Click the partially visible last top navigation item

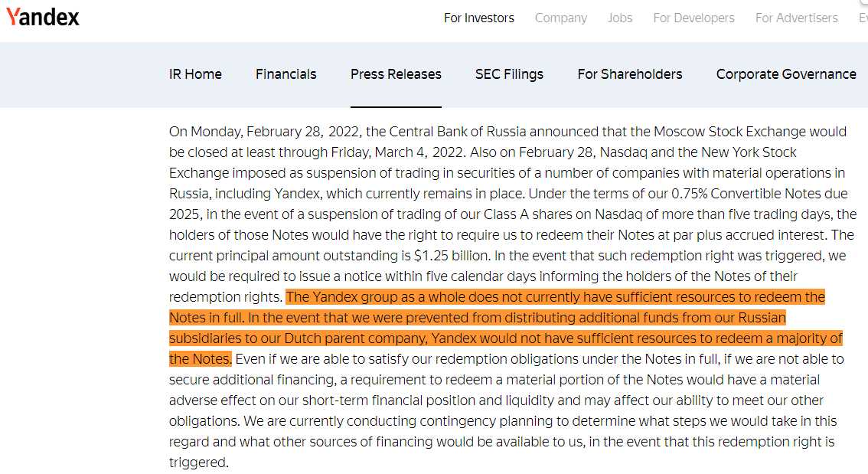[863, 18]
